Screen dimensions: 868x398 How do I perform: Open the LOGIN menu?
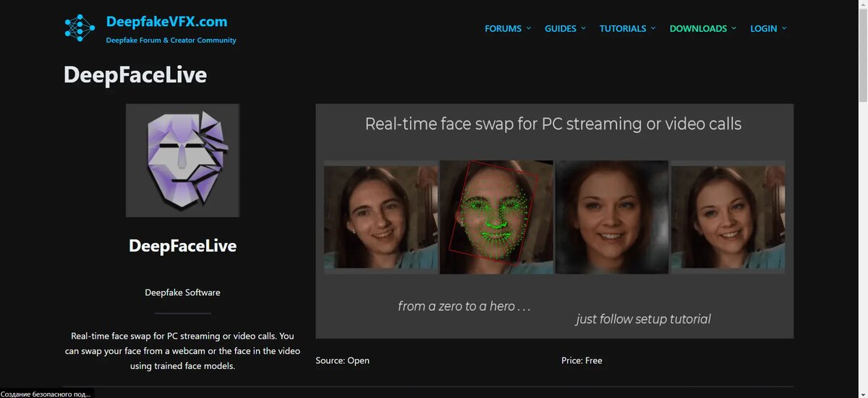pyautogui.click(x=764, y=29)
